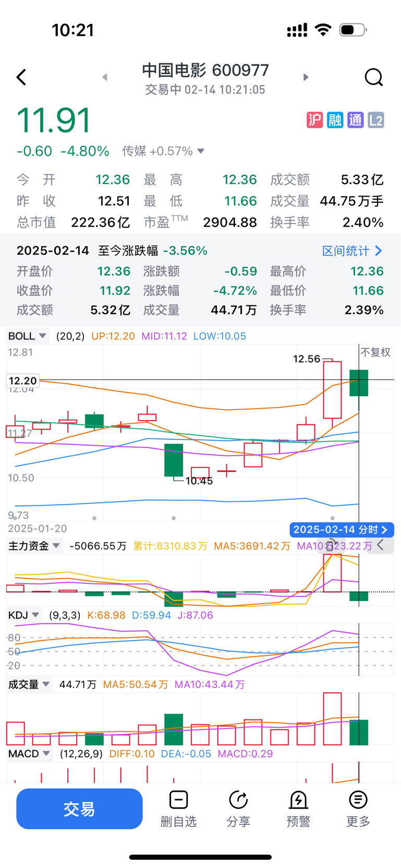
Task: Tap the Wi-Fi icon in the status bar
Action: [x=323, y=30]
